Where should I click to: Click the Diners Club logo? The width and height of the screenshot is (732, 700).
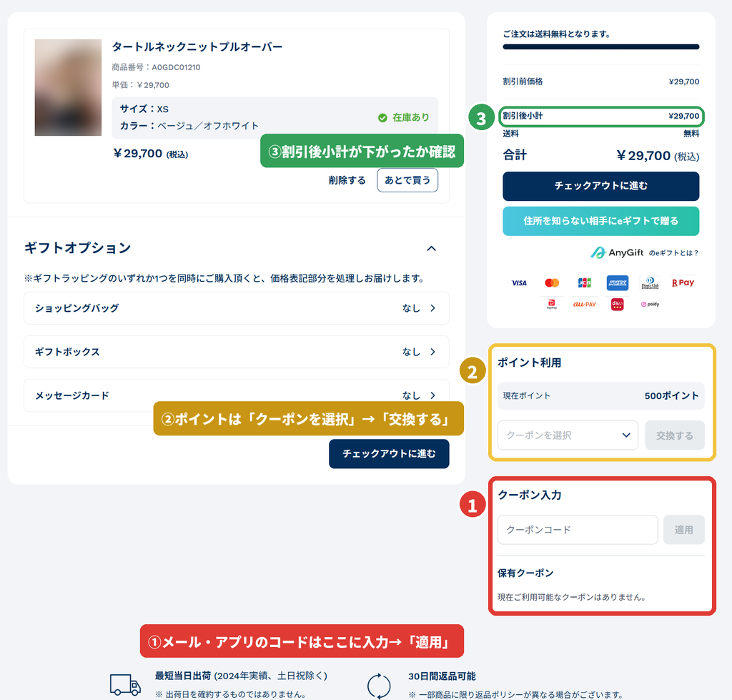click(x=650, y=283)
